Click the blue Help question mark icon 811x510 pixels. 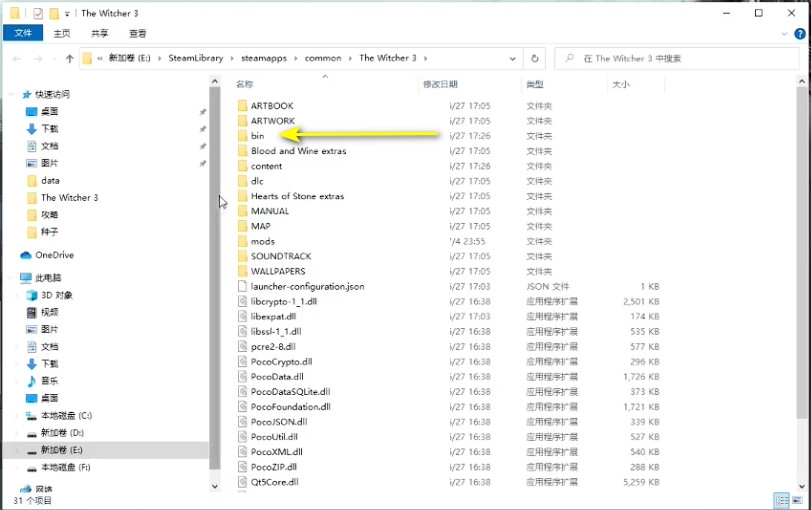tap(800, 33)
